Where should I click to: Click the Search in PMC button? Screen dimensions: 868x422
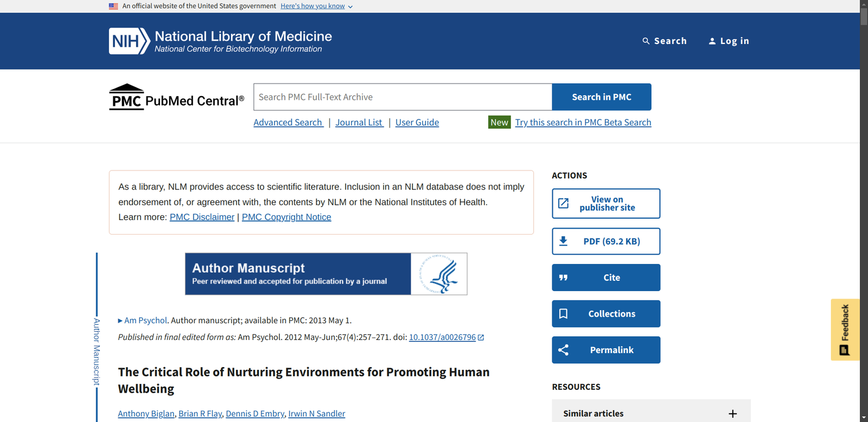click(601, 97)
